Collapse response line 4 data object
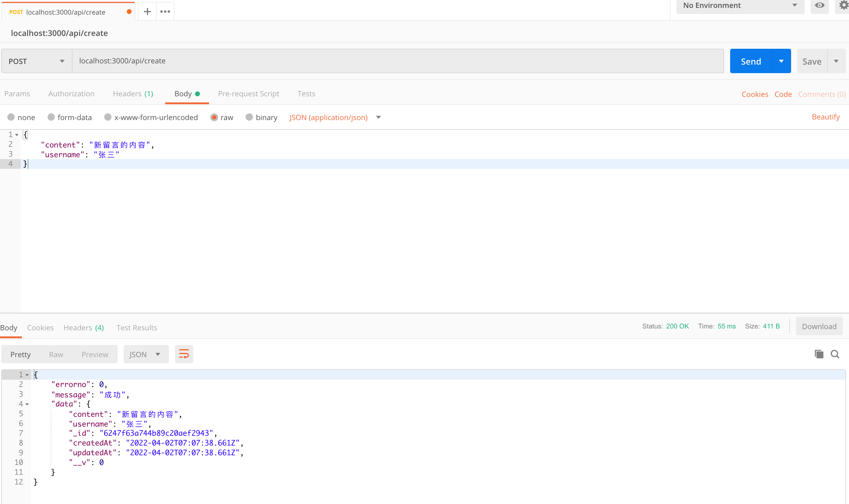Image resolution: width=849 pixels, height=504 pixels. point(27,404)
